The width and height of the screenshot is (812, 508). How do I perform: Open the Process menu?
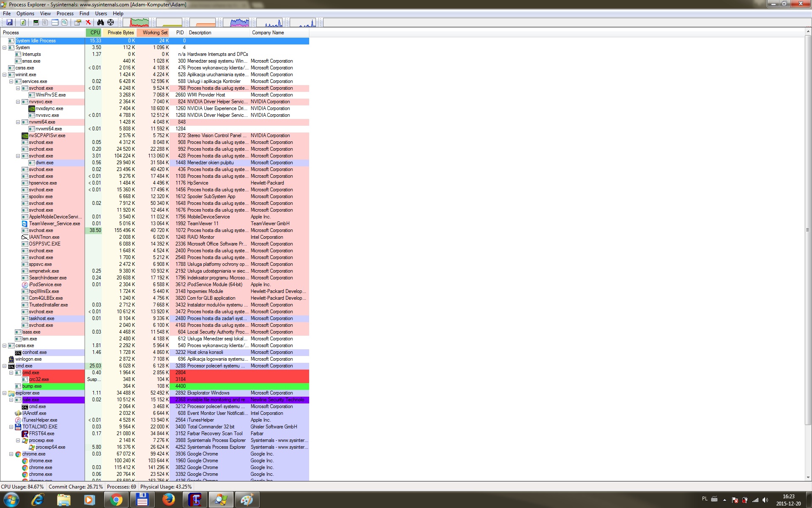point(65,14)
